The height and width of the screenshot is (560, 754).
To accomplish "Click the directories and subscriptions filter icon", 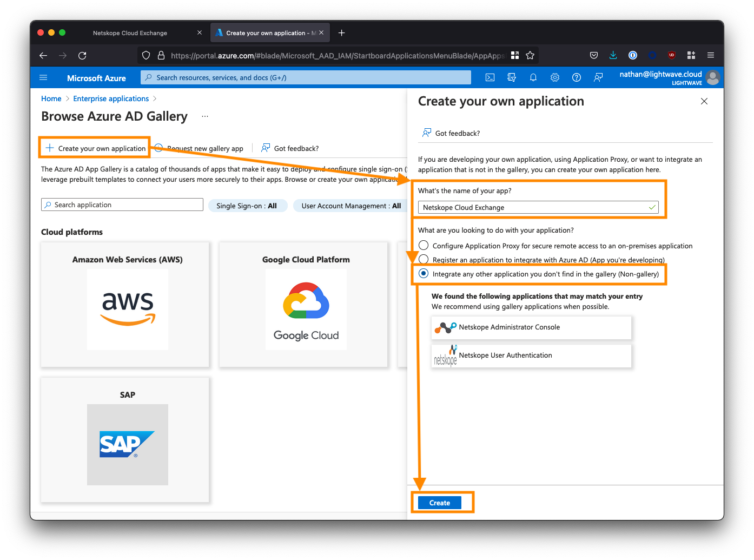I will tap(512, 77).
